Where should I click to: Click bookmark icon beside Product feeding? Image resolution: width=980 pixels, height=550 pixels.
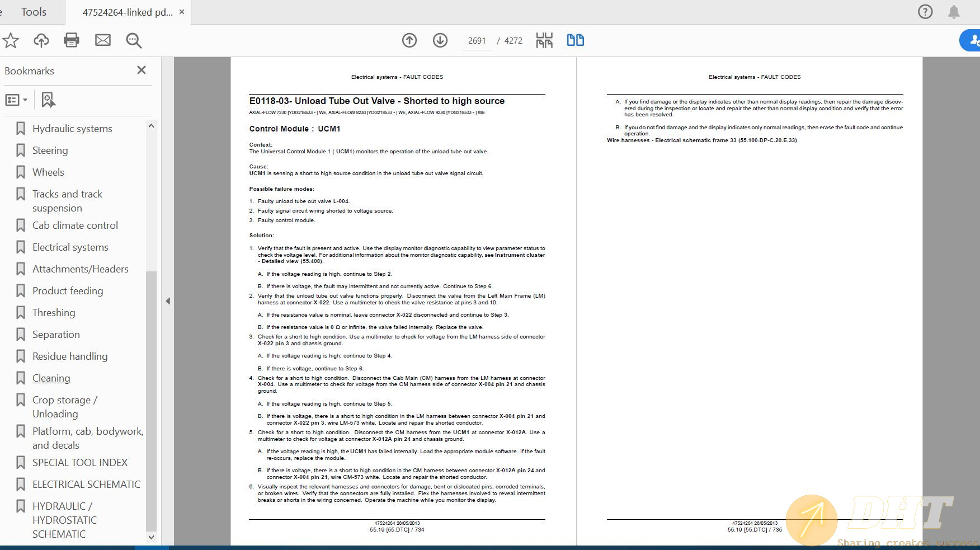[21, 291]
